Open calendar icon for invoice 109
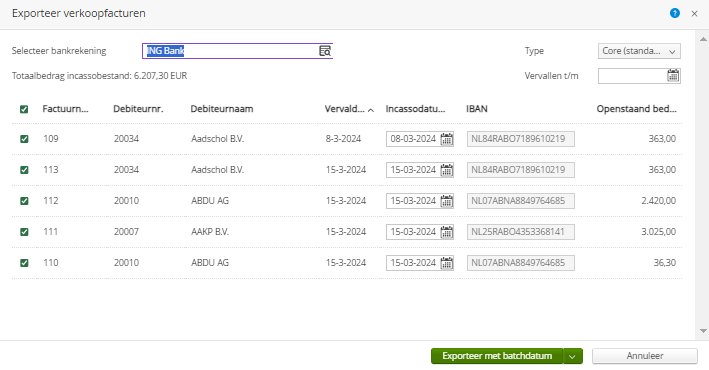Image resolution: width=709 pixels, height=370 pixels. [x=447, y=139]
